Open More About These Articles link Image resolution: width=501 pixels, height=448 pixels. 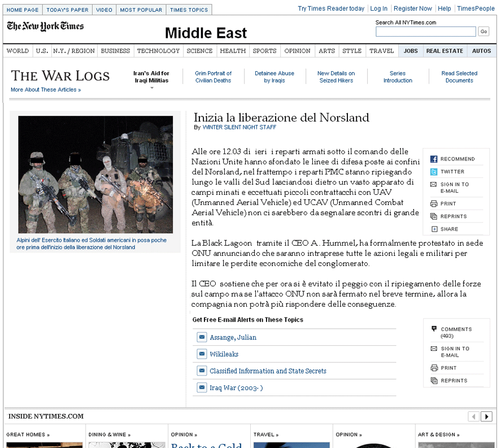[46, 90]
